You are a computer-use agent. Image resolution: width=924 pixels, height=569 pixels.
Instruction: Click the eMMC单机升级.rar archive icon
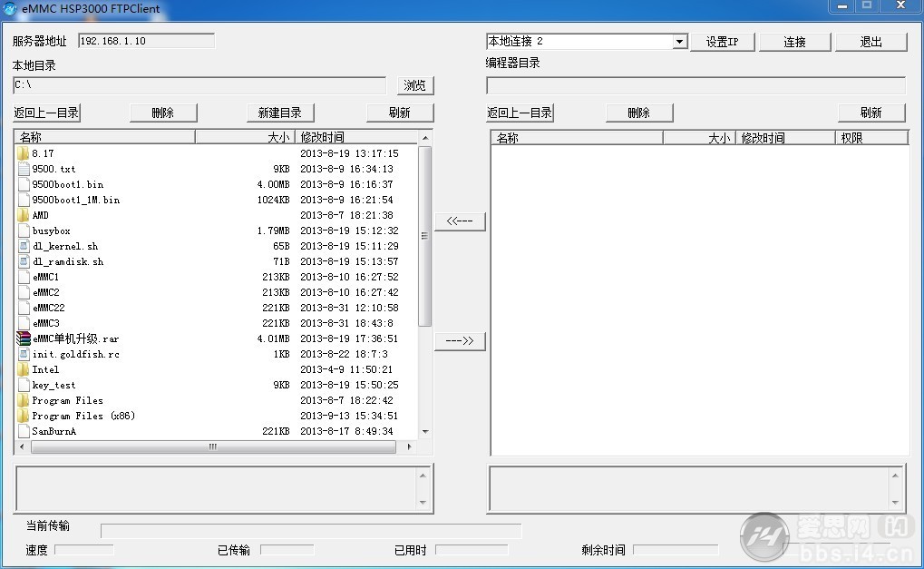pyautogui.click(x=24, y=338)
